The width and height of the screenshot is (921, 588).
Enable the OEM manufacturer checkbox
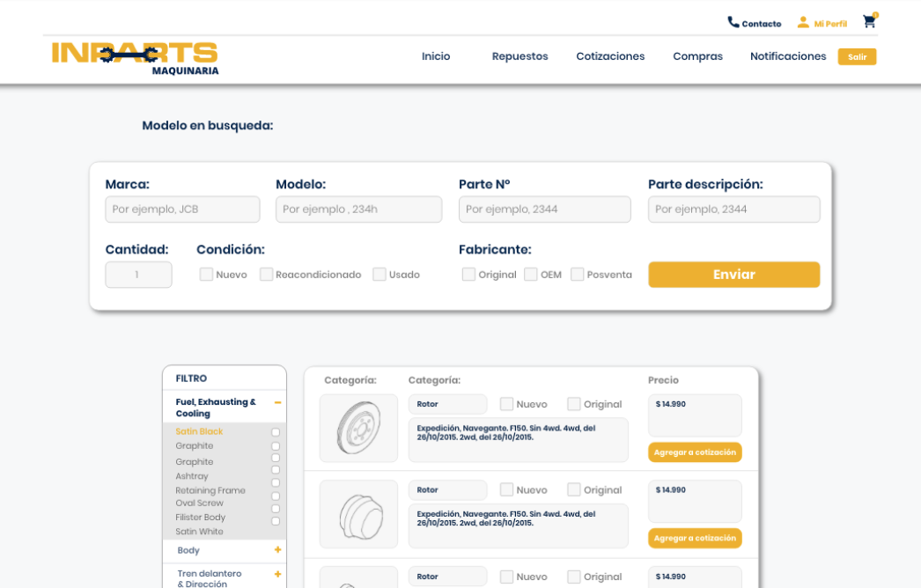click(x=531, y=275)
